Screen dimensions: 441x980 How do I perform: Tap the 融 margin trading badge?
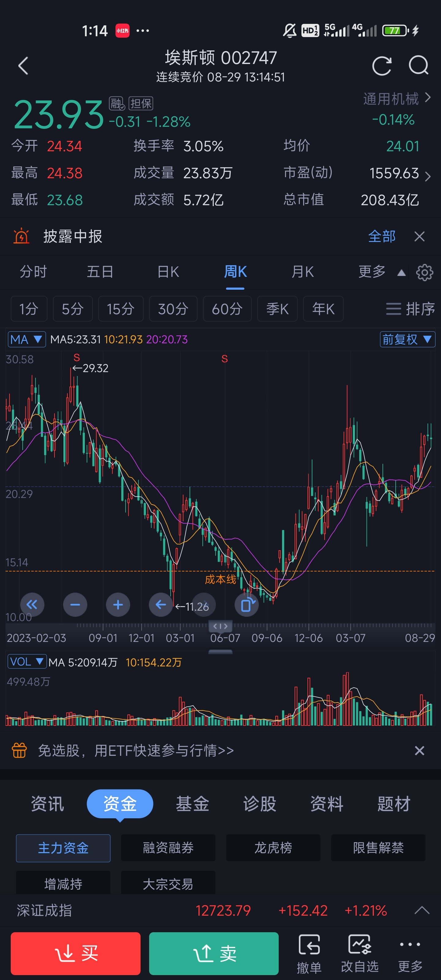click(x=116, y=103)
